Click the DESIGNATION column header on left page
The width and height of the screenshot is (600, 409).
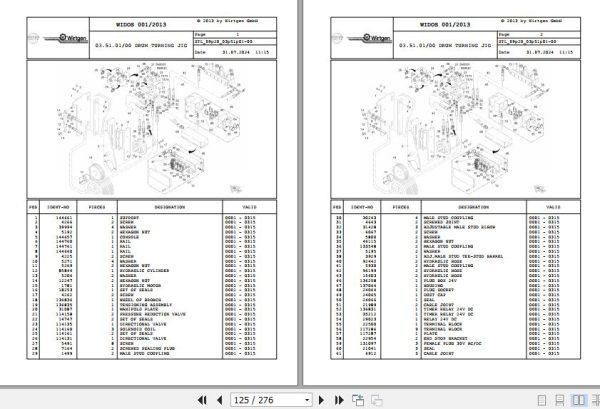pyautogui.click(x=170, y=207)
